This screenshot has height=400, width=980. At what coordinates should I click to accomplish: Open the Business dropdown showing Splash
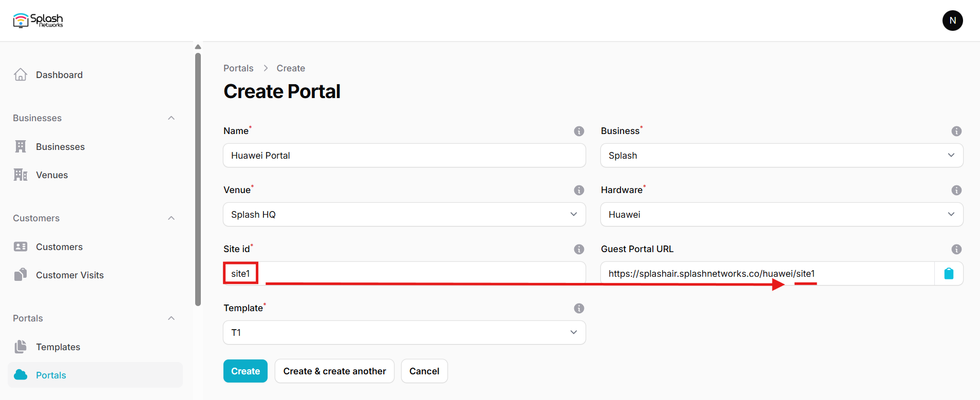(x=782, y=156)
